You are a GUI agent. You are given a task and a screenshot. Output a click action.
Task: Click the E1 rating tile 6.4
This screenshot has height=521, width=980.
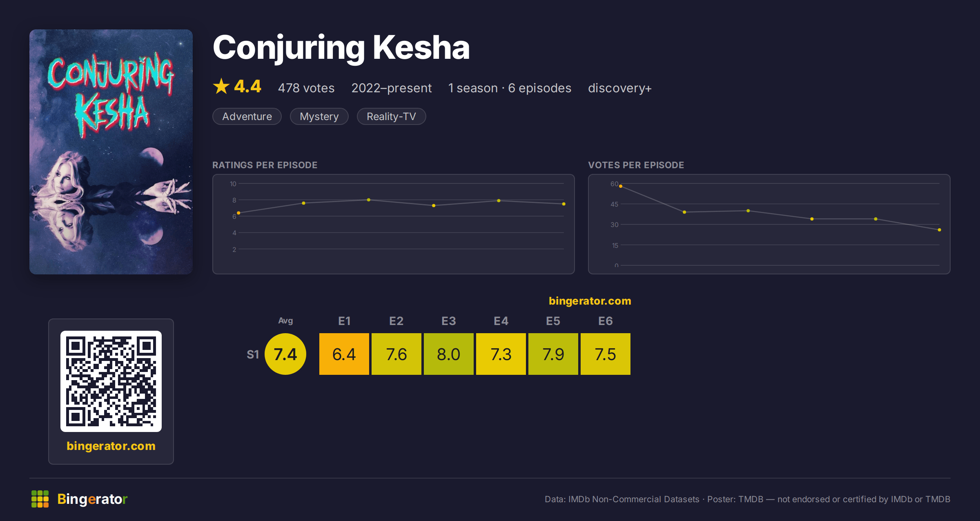coord(344,354)
